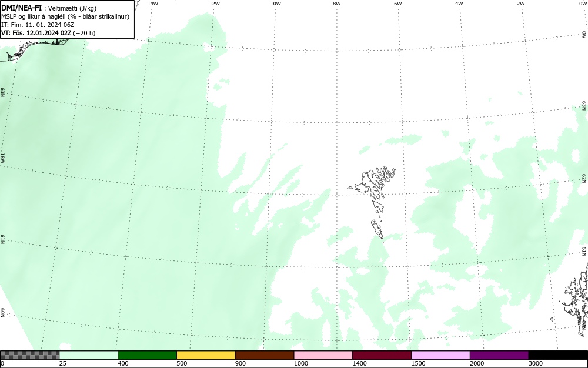Click the legend value 2000

point(477,363)
